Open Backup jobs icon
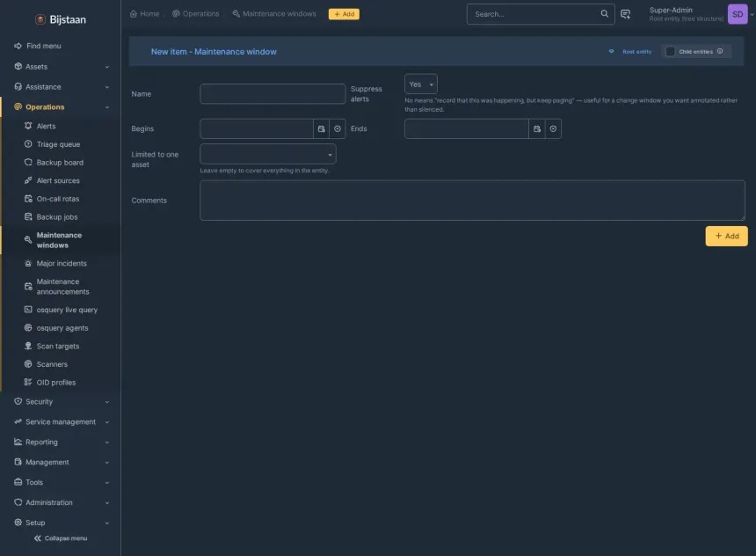The width and height of the screenshot is (756, 556). tap(28, 216)
